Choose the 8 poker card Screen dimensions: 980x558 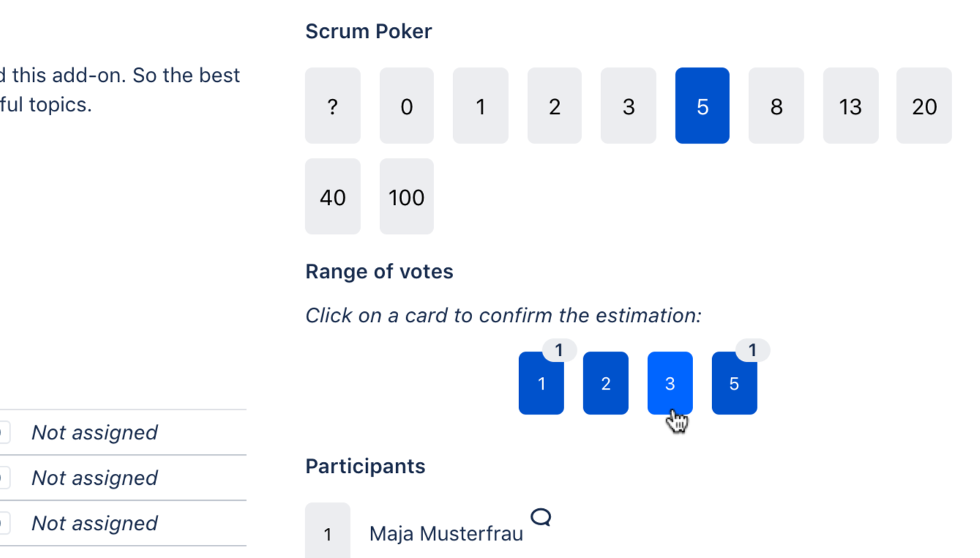coord(776,106)
